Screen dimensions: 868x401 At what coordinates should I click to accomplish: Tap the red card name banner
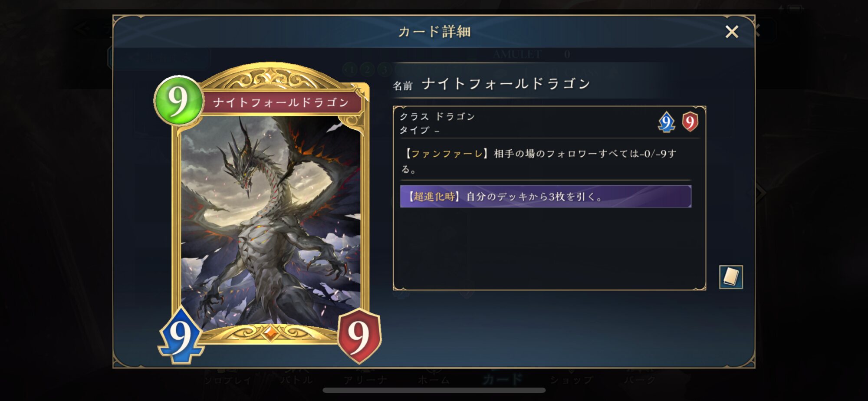[281, 102]
